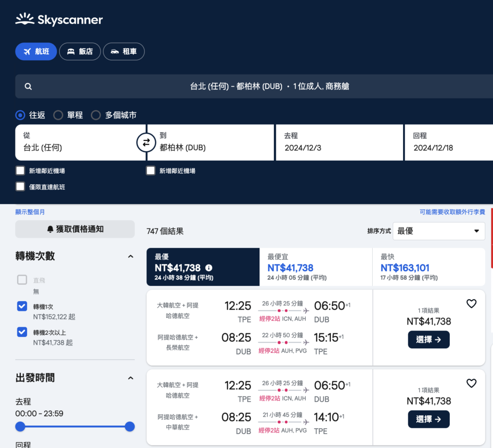
Task: Open the 飯店 hotels tab
Action: pos(80,51)
